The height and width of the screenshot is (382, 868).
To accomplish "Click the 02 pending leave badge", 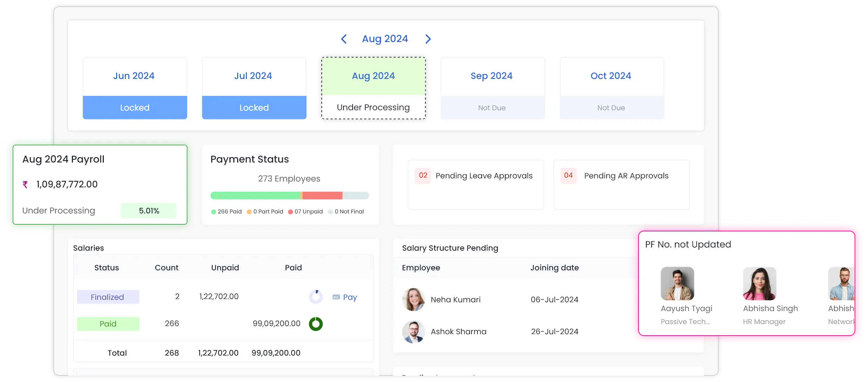I will (x=423, y=175).
